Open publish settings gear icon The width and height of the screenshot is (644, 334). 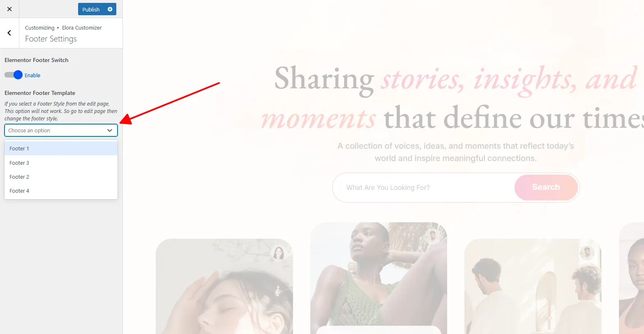click(x=110, y=9)
